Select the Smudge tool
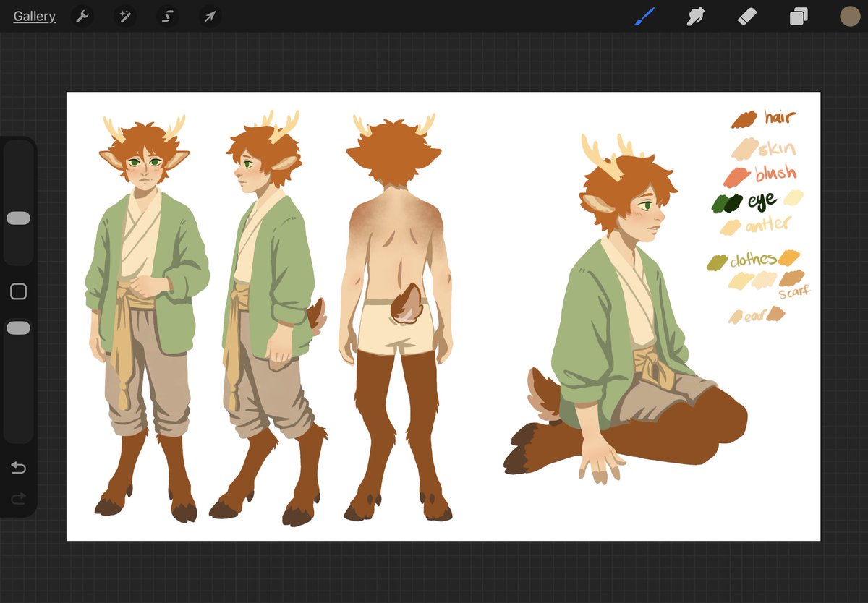 [695, 16]
